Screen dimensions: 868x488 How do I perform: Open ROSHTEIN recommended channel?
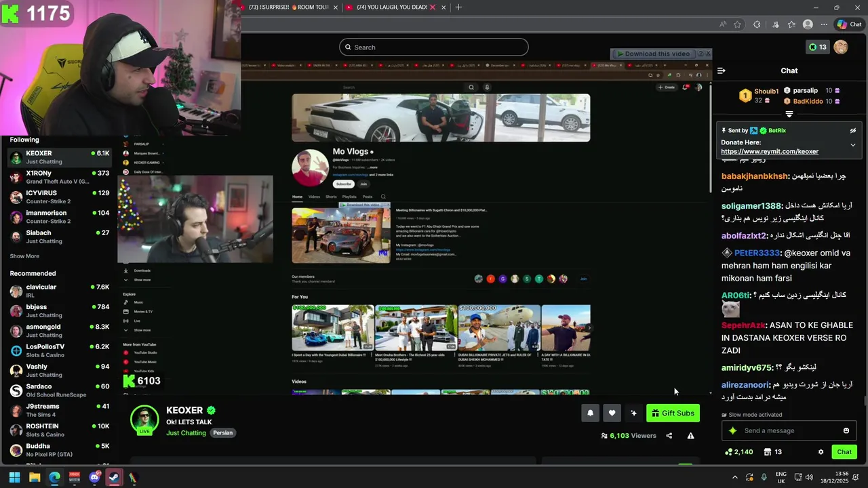point(60,430)
